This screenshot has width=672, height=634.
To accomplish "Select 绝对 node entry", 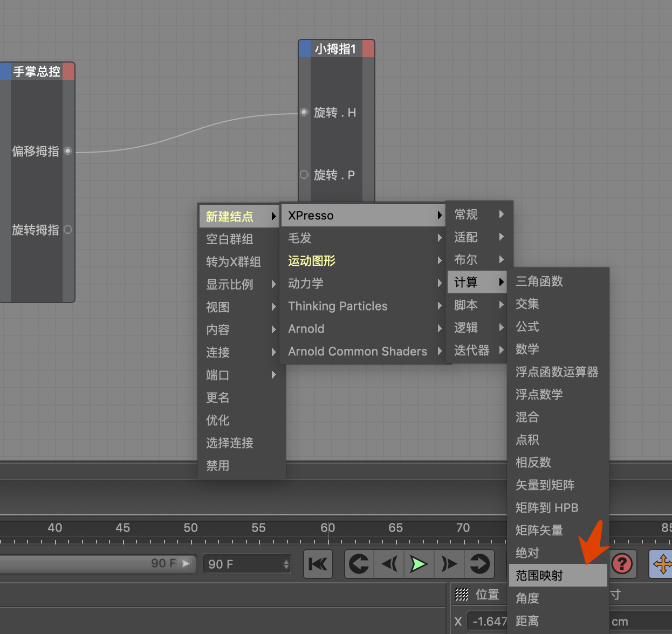I will pos(558,553).
